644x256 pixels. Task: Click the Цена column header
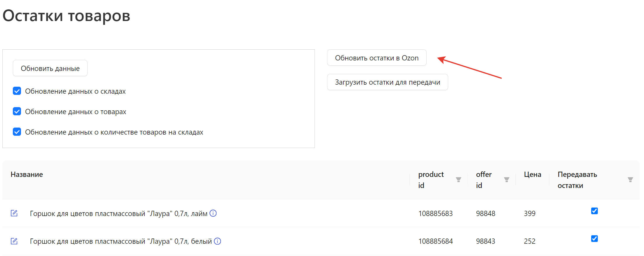[532, 175]
